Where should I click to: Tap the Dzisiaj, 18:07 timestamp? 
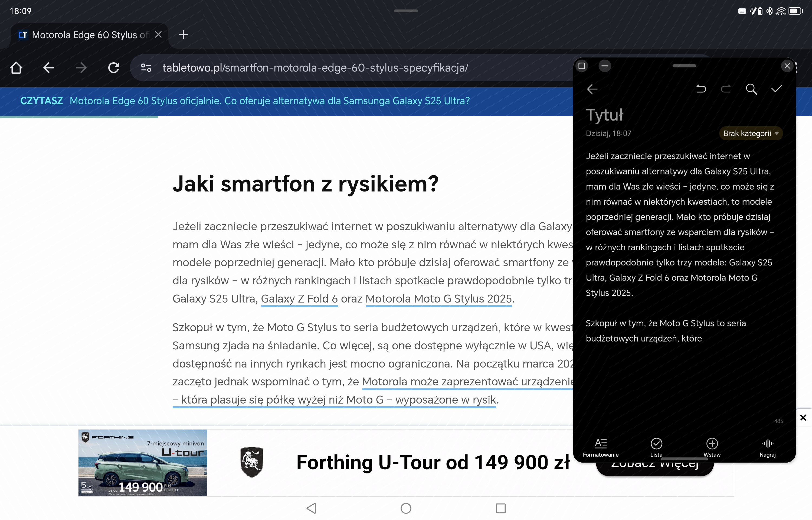(608, 133)
